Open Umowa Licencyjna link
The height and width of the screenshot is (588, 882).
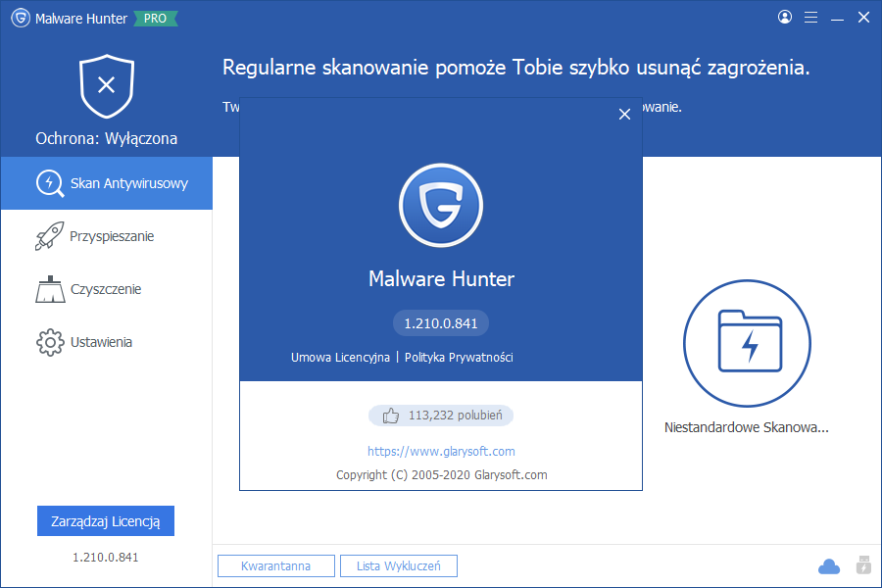click(x=340, y=358)
